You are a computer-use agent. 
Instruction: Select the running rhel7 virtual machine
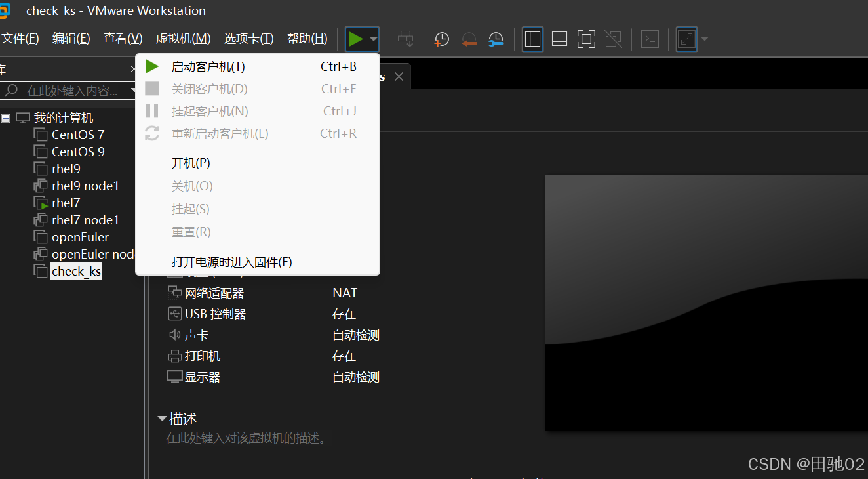66,203
